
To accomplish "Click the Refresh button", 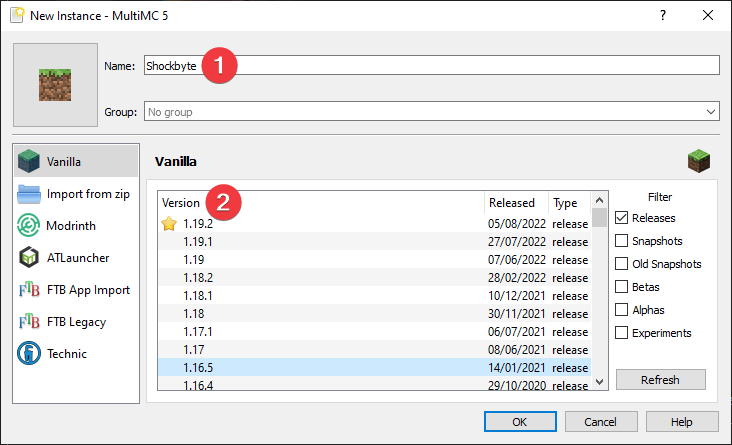I will (661, 380).
